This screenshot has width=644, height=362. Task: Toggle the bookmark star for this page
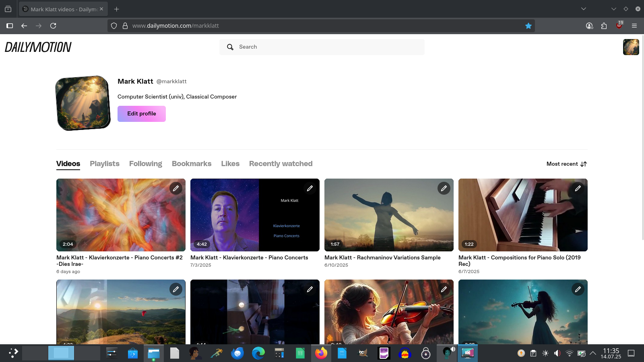tap(528, 26)
